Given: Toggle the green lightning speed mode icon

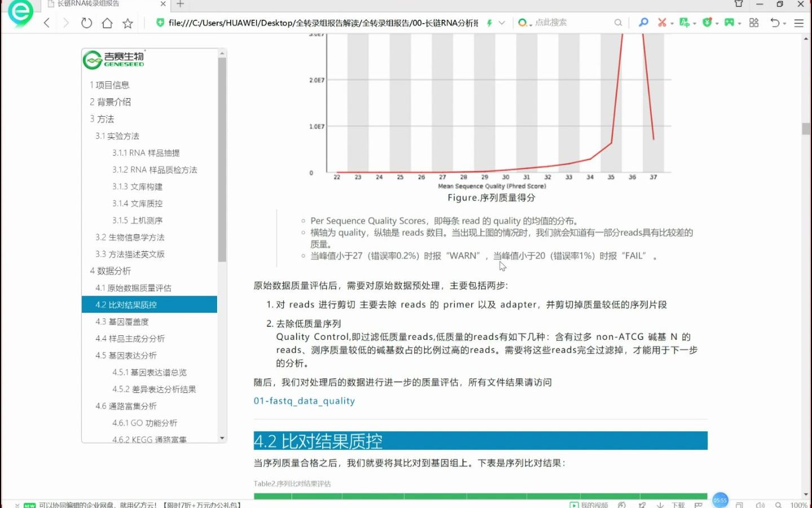Looking at the screenshot, I should 489,23.
